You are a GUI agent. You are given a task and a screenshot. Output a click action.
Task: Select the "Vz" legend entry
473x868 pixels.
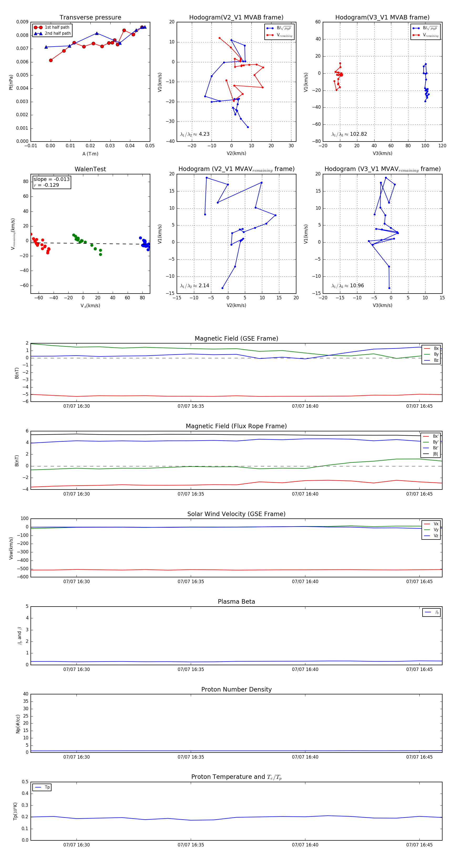pos(431,536)
